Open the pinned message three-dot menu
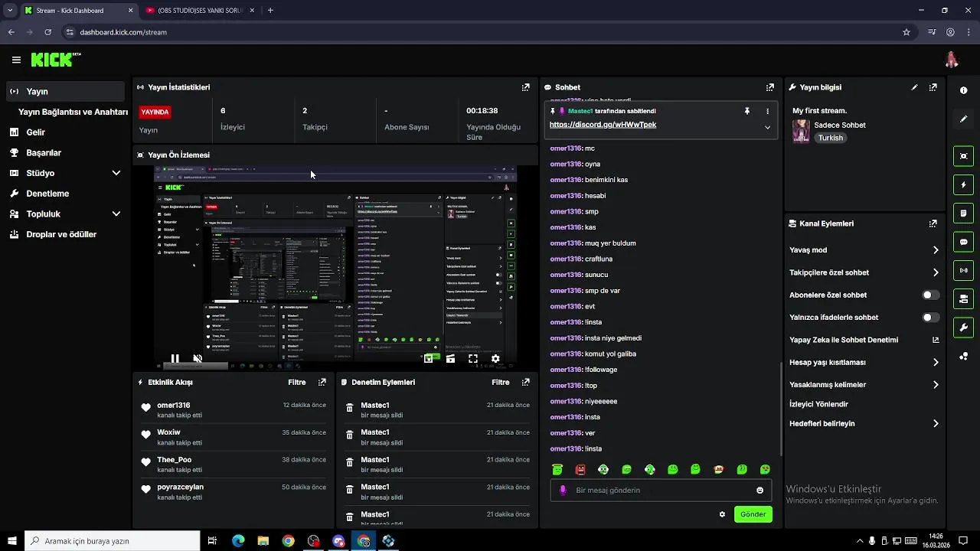The height and width of the screenshot is (551, 980). click(x=767, y=111)
